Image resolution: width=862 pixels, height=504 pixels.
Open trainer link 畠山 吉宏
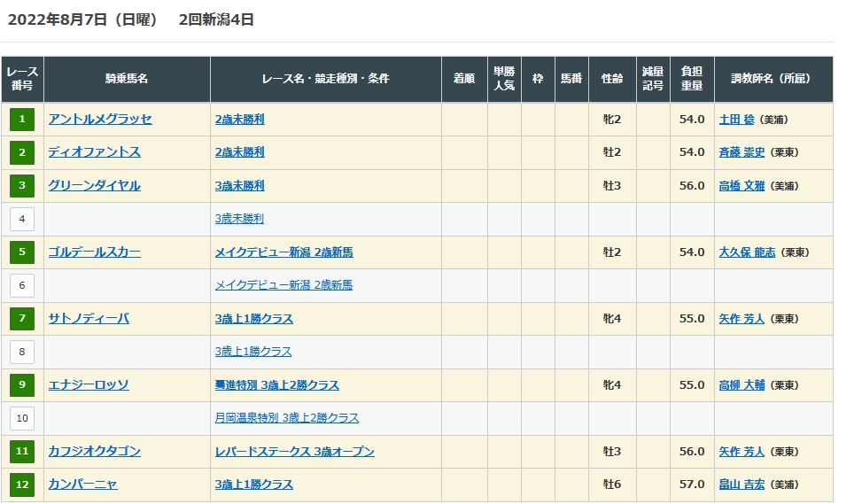pos(742,485)
